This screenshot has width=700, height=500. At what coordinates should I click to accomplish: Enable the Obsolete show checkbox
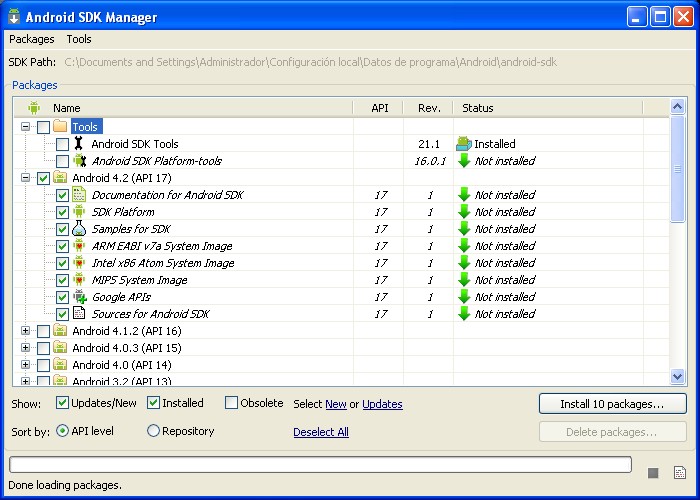coord(231,403)
